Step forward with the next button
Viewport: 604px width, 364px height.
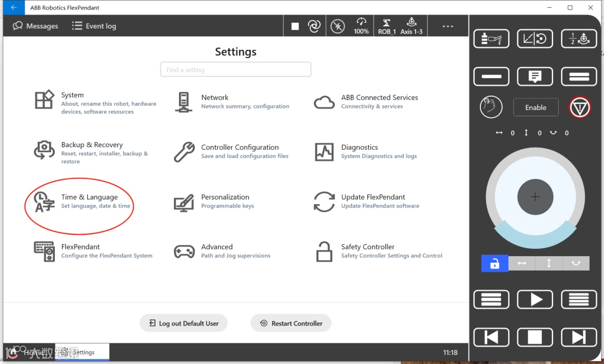579,337
